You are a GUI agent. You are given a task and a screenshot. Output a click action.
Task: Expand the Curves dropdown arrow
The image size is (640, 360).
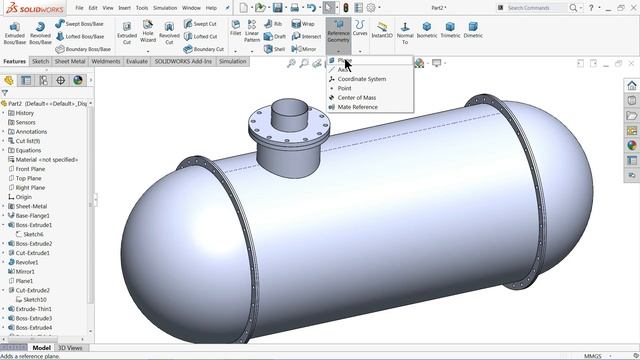360,52
